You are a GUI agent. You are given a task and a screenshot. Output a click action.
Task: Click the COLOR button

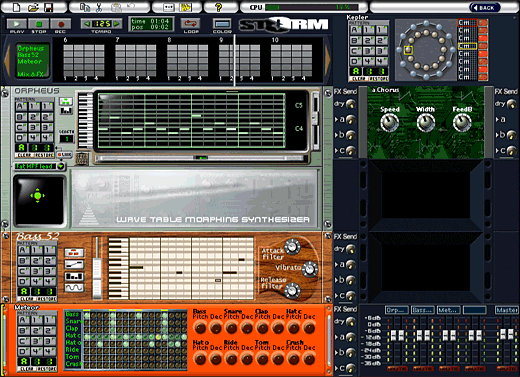[222, 24]
